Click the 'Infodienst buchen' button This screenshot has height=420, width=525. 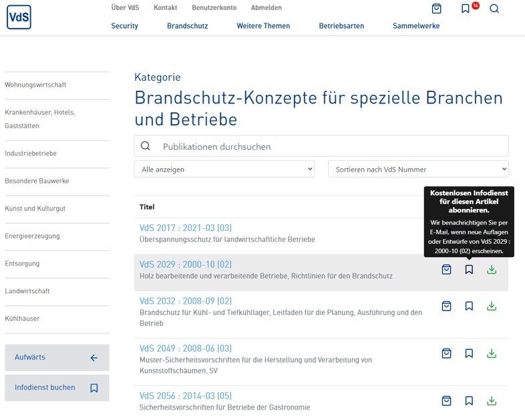pos(57,388)
